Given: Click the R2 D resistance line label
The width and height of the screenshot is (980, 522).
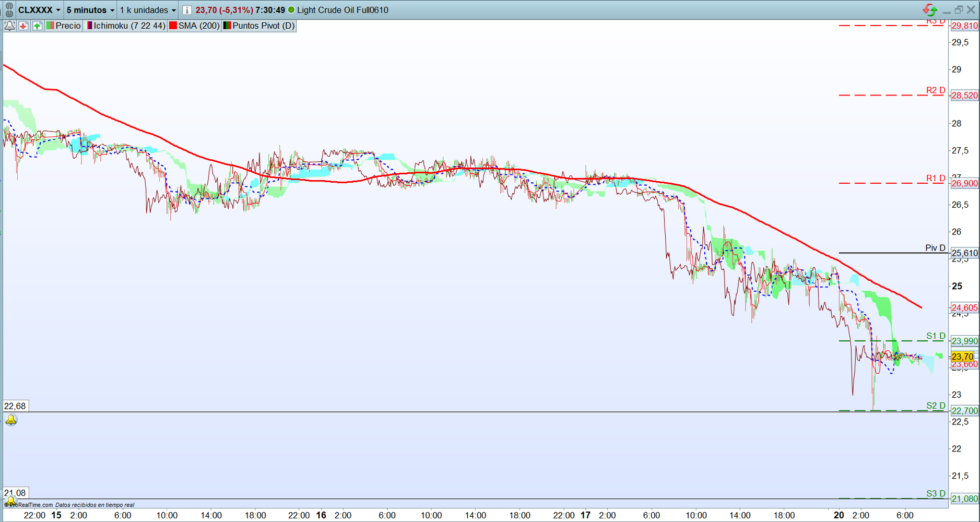Looking at the screenshot, I should pyautogui.click(x=936, y=90).
